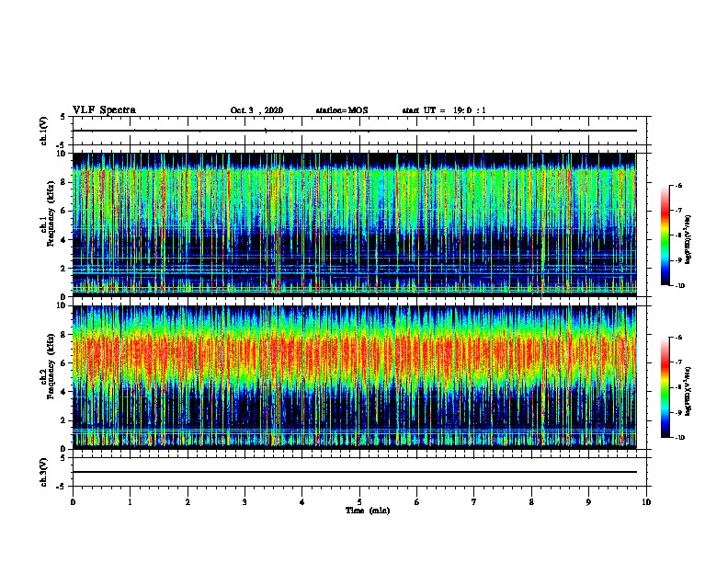Click the "8" kHz tick on ch.1 frequency axis
Viewport: 728px width, 563px height.
pos(64,182)
